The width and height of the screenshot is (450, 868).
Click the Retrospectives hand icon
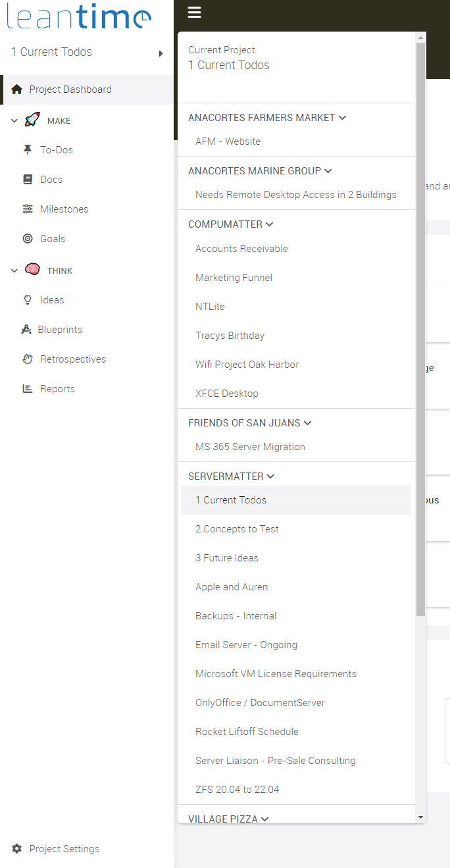(x=28, y=359)
